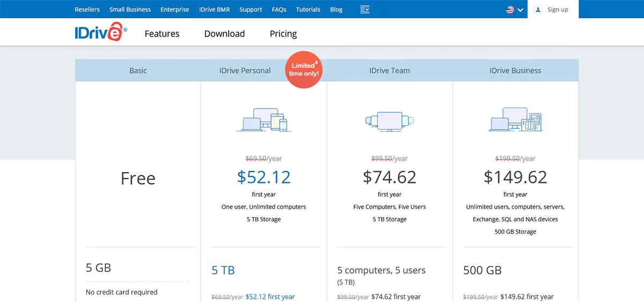Click the IDrive Business servers illustration
This screenshot has width=644, height=302.
[x=515, y=119]
